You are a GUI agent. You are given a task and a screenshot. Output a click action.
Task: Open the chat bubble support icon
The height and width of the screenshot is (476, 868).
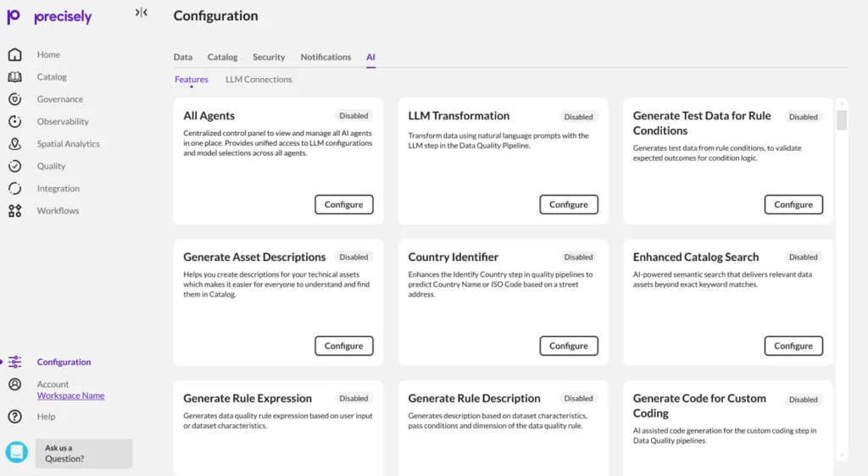point(17,452)
